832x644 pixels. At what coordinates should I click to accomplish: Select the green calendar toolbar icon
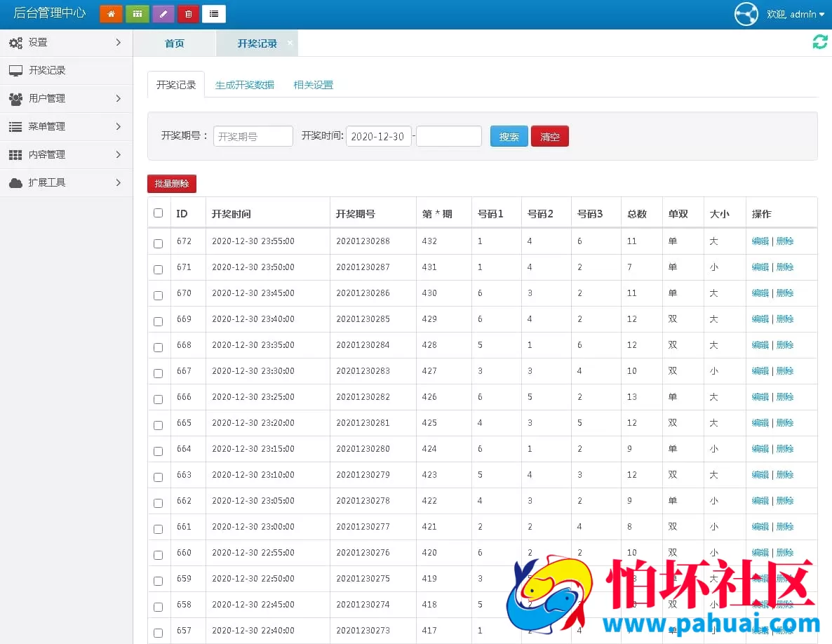point(136,13)
